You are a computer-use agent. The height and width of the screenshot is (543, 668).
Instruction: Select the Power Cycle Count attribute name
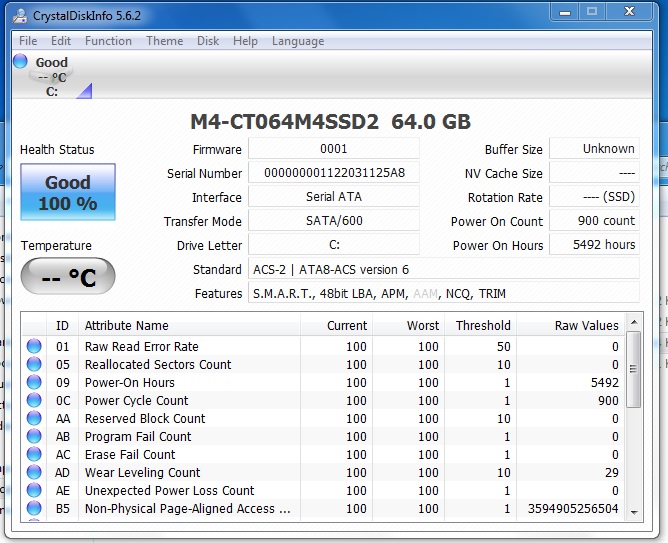136,401
